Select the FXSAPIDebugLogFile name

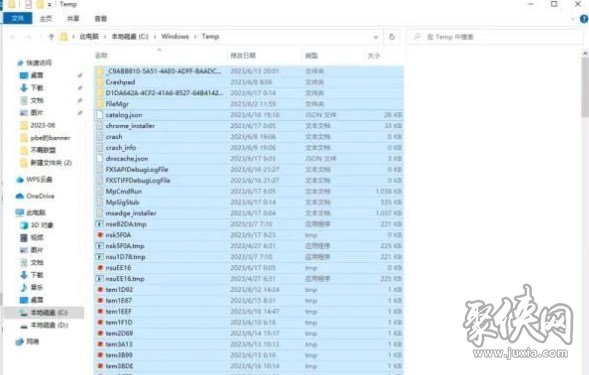(x=137, y=169)
